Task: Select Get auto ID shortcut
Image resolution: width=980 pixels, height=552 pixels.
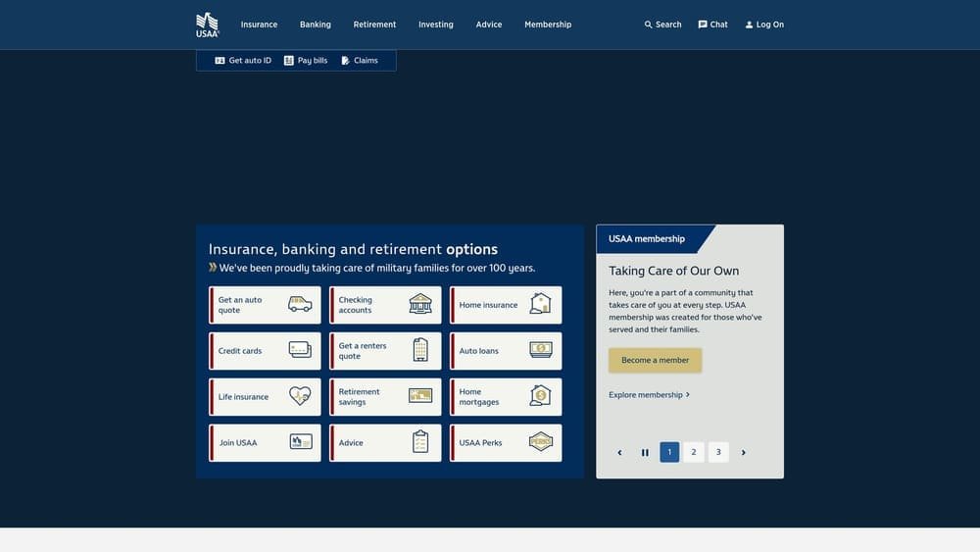Action: point(243,61)
